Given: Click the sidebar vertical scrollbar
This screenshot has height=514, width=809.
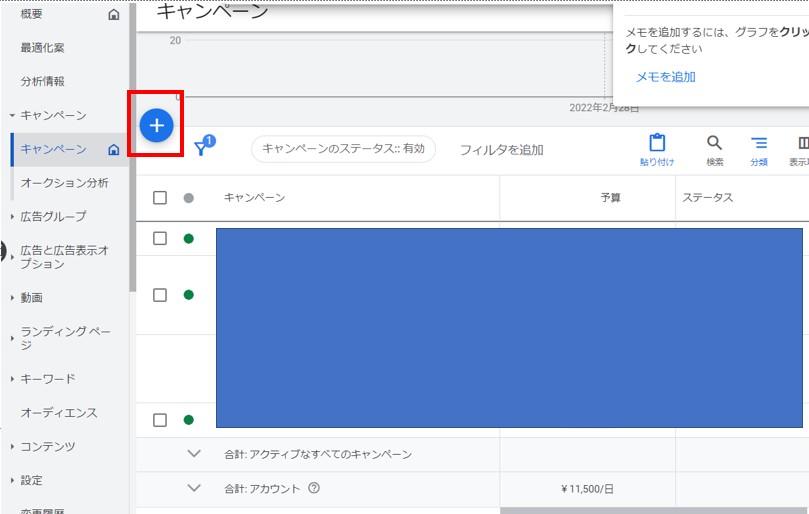Looking at the screenshot, I should (133, 147).
